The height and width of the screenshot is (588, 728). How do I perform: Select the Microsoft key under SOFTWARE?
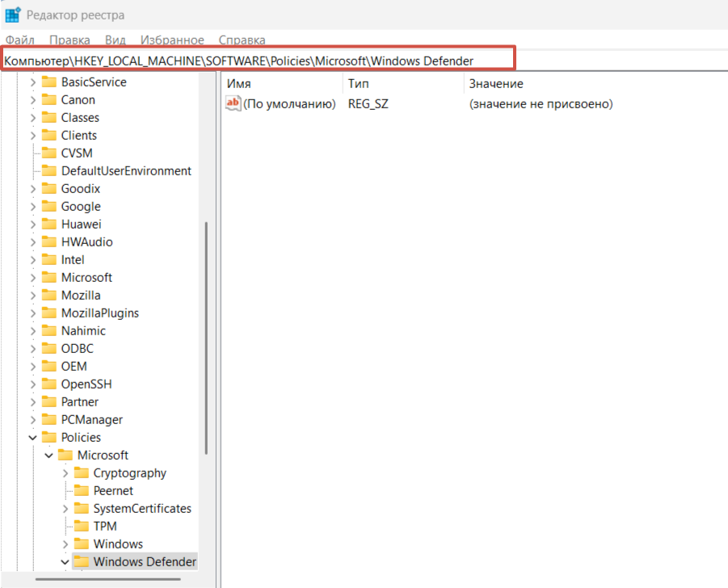coord(86,278)
